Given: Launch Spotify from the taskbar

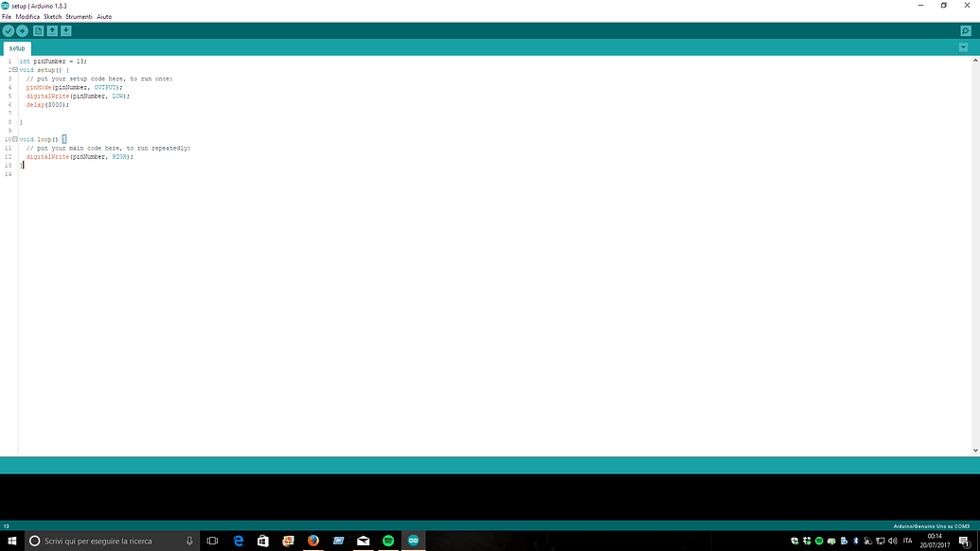Looking at the screenshot, I should (387, 541).
